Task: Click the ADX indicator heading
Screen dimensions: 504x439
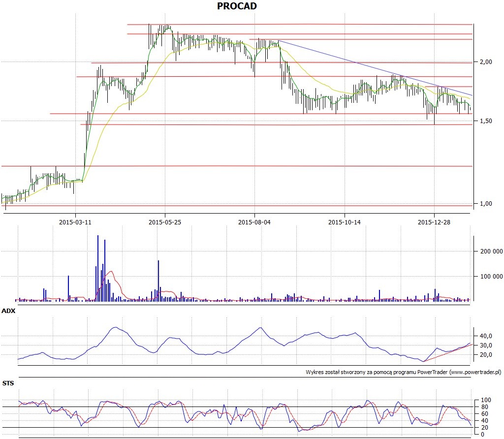Action: (8, 311)
